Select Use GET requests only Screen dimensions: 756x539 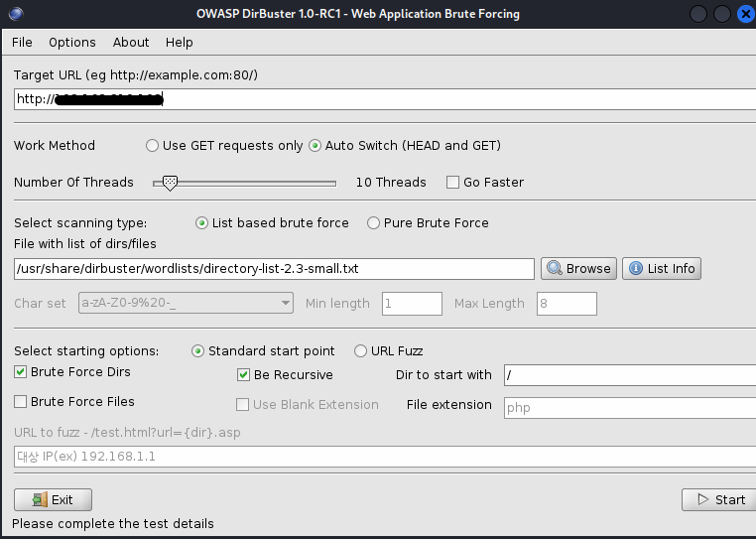click(152, 146)
